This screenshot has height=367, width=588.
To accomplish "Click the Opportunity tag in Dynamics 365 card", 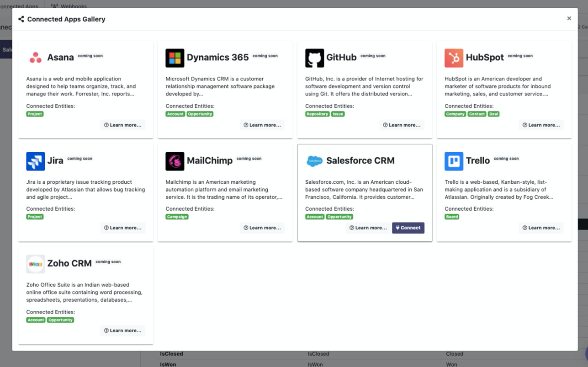I will coord(200,114).
